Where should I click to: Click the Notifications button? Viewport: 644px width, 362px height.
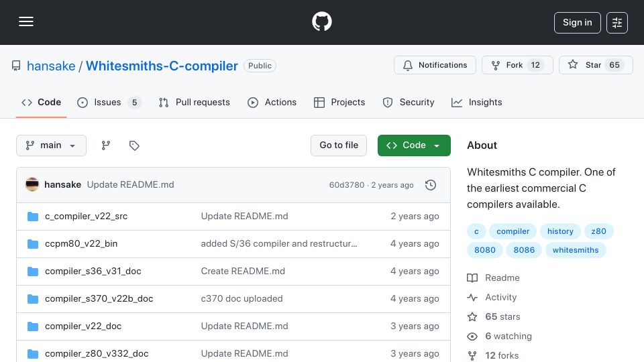[x=435, y=65]
